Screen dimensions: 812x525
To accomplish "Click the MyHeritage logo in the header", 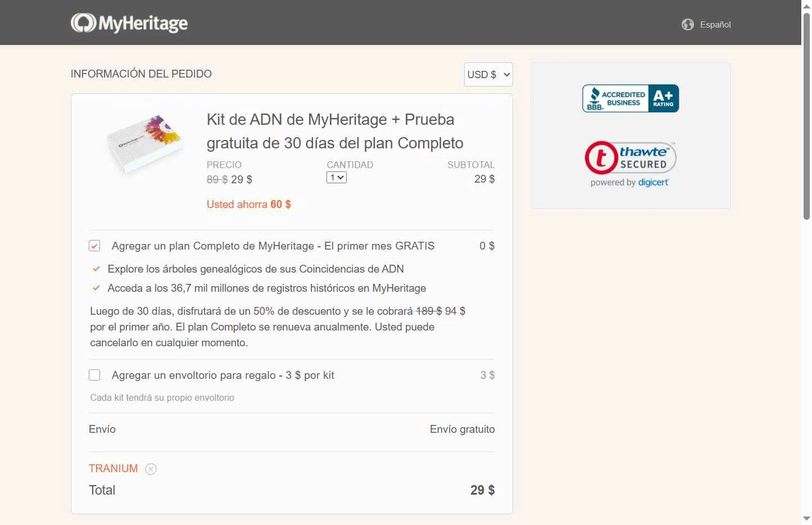I will 129,23.
